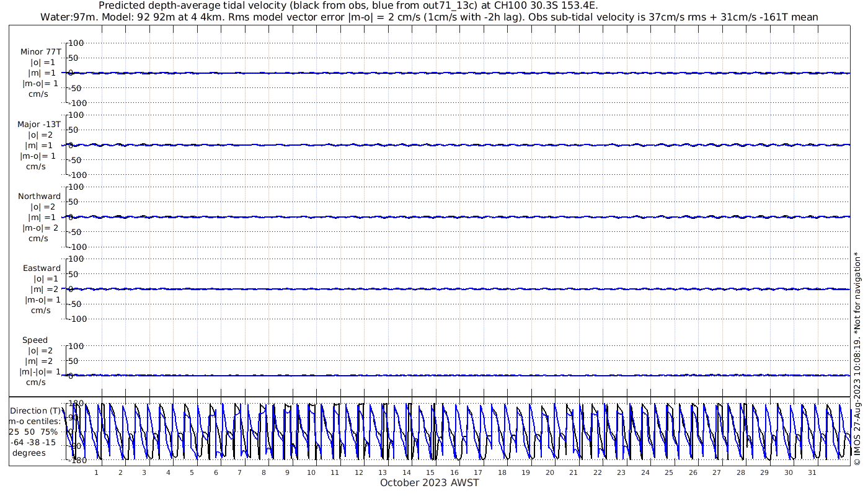Click the '-64 -38 -15' centile values
This screenshot has height=496, width=868.
32,442
